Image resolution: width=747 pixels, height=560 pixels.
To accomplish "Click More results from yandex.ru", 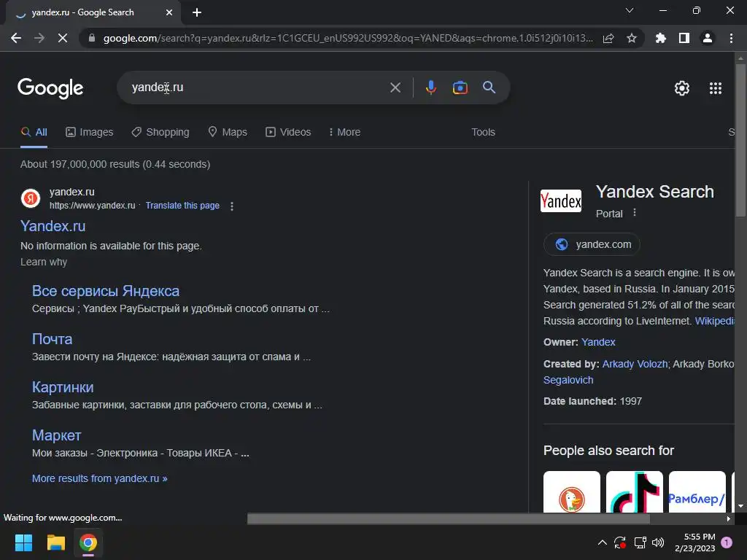I will point(99,478).
